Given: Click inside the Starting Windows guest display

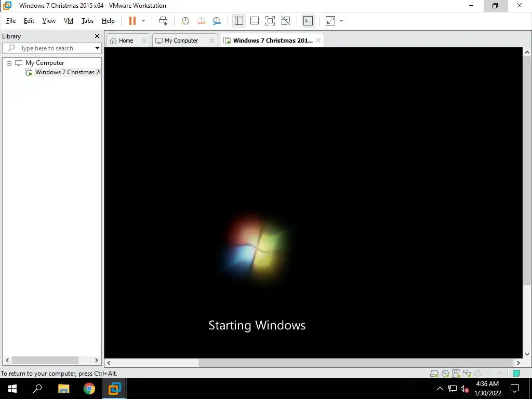Looking at the screenshot, I should [313, 203].
